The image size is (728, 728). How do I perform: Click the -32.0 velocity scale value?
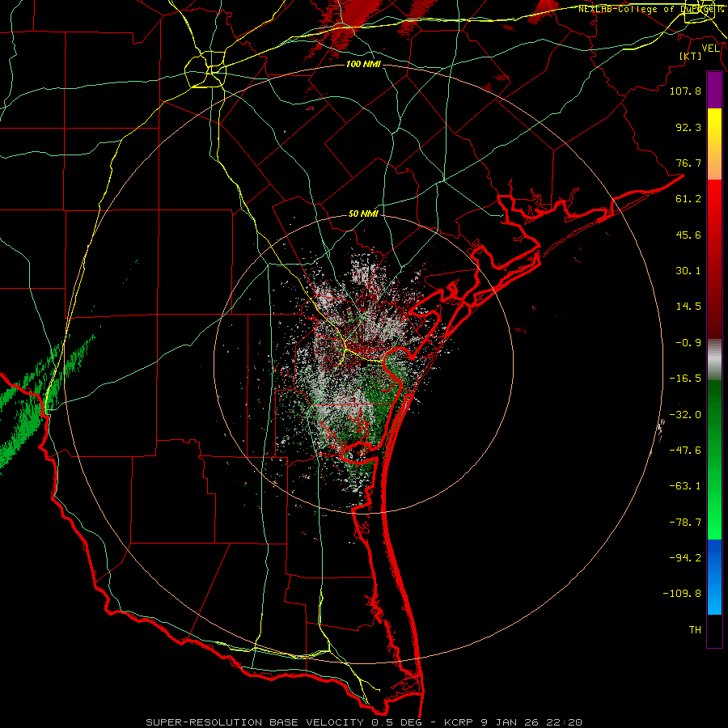pos(685,415)
